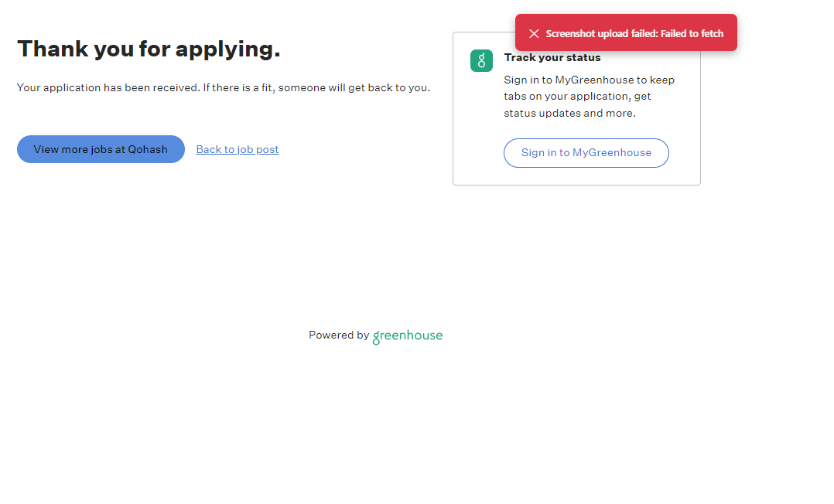Click the "Powered by" footer text
This screenshot has height=504, width=834.
pyautogui.click(x=339, y=335)
